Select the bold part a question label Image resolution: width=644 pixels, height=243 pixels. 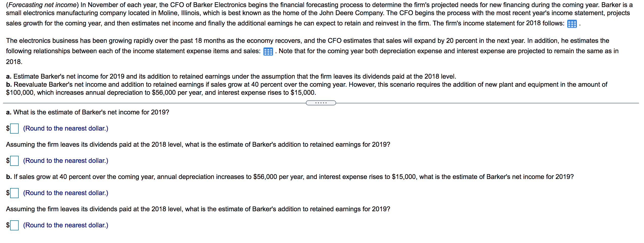pyautogui.click(x=9, y=112)
